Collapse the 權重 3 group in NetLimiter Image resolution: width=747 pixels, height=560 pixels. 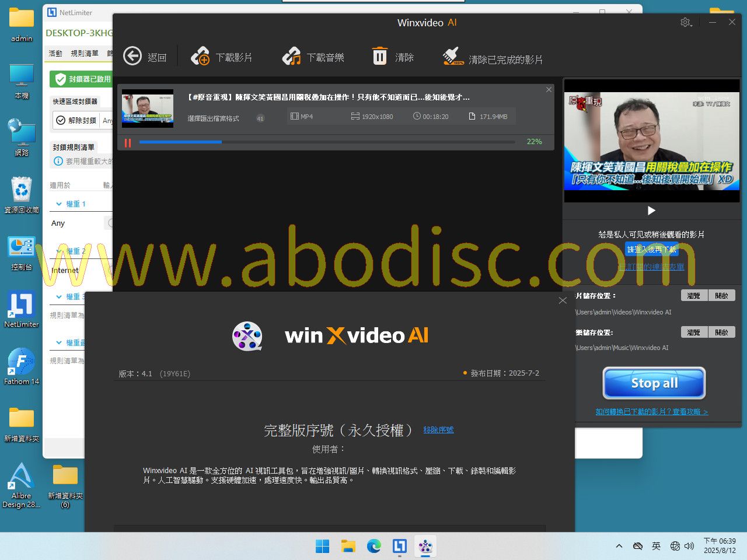tap(59, 297)
